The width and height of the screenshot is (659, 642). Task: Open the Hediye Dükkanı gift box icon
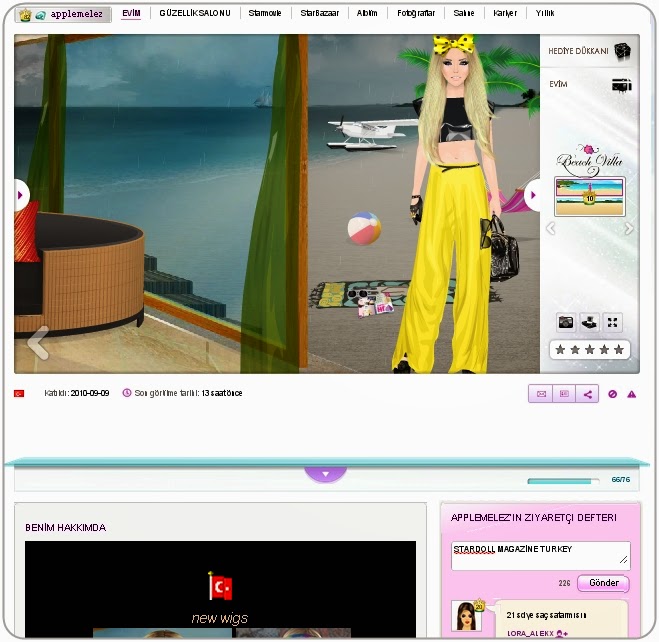pyautogui.click(x=622, y=51)
